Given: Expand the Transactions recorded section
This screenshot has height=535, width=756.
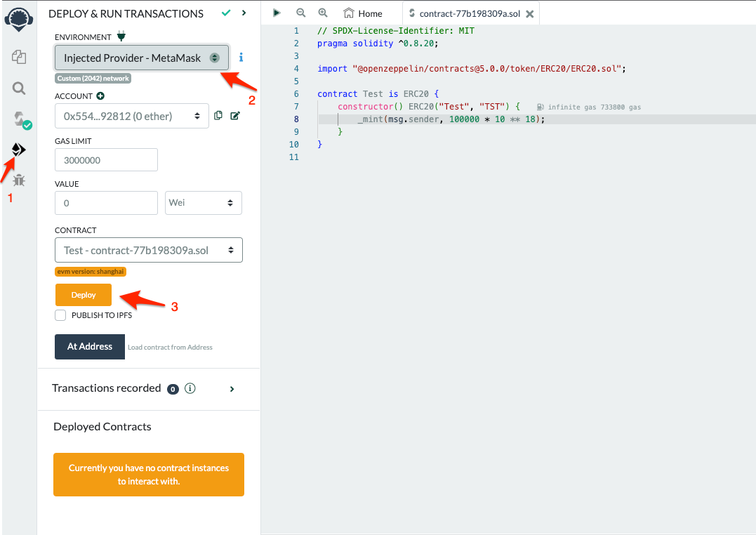Looking at the screenshot, I should pyautogui.click(x=232, y=389).
